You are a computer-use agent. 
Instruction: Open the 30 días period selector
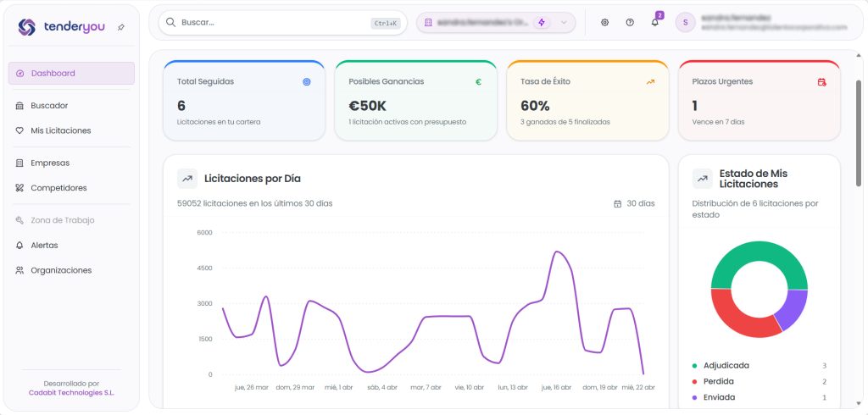(x=634, y=203)
